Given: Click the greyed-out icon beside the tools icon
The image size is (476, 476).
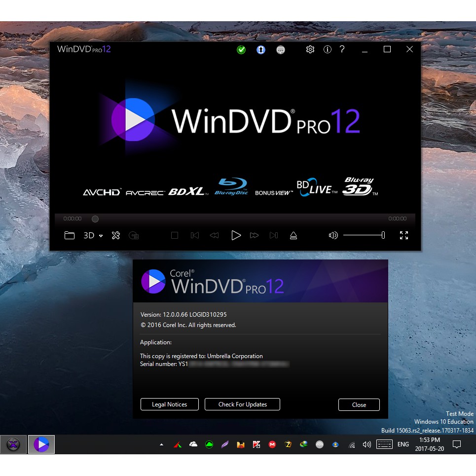Looking at the screenshot, I should (134, 235).
